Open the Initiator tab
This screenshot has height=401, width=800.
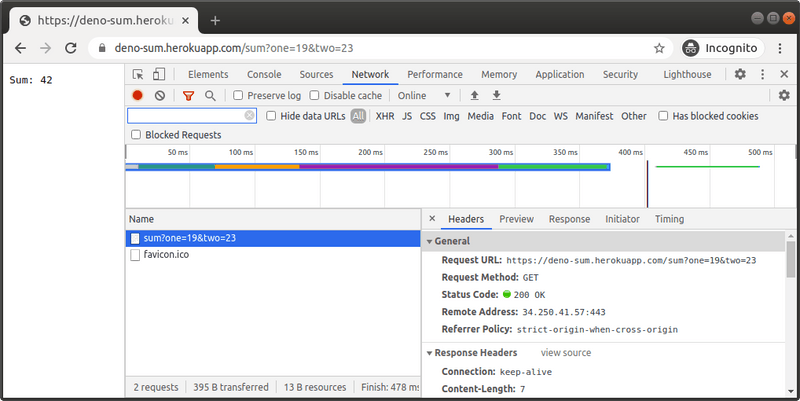622,219
